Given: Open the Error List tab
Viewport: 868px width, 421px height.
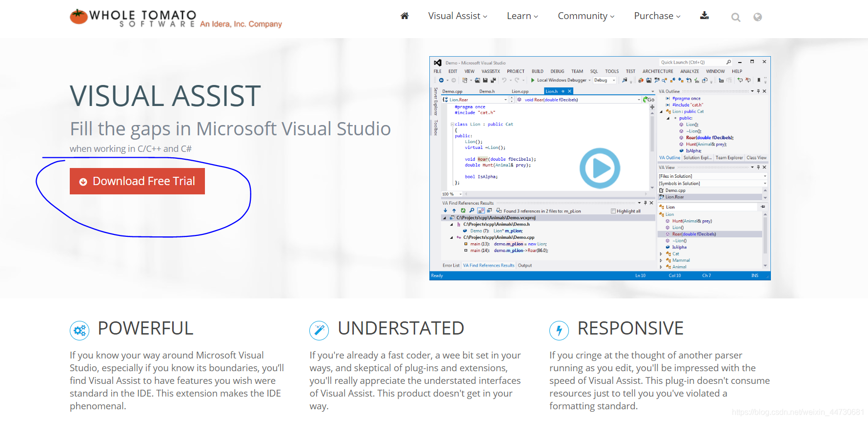Looking at the screenshot, I should coord(451,265).
